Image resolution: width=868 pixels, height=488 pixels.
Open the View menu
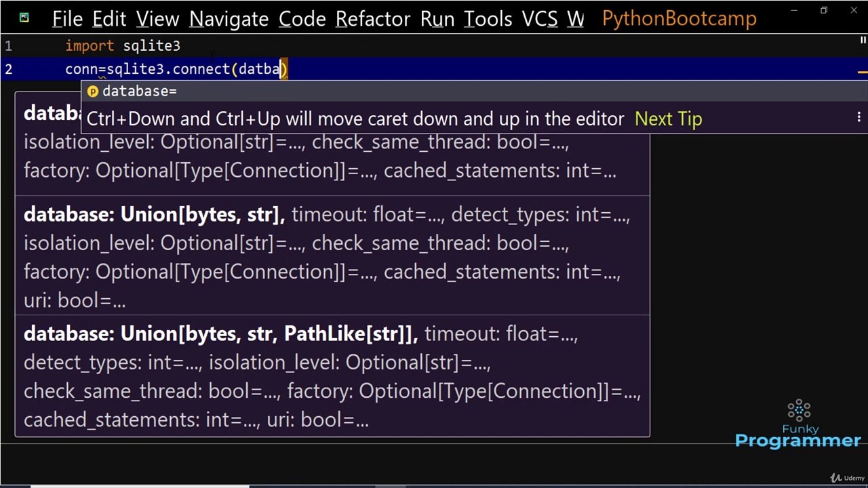coord(157,19)
